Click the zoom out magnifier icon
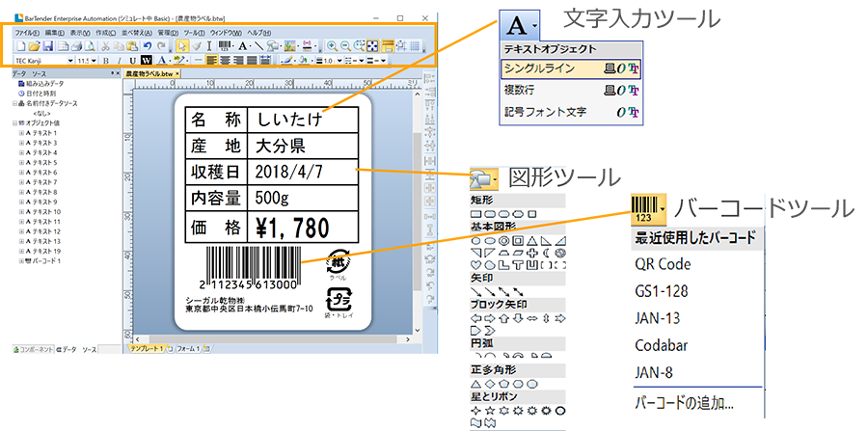This screenshot has width=868, height=431. 345,45
